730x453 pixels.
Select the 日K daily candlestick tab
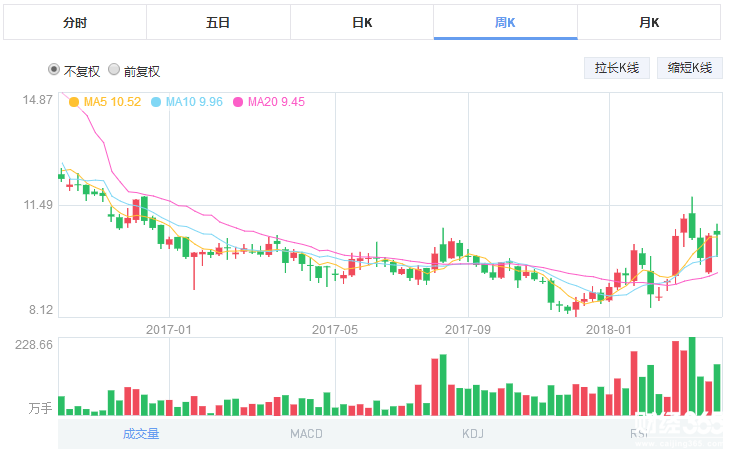tap(362, 22)
